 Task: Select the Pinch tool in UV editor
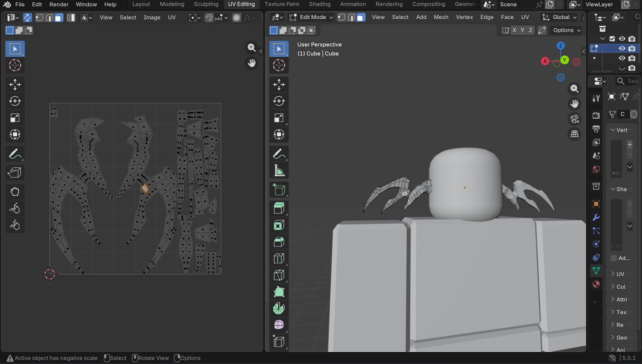click(15, 224)
